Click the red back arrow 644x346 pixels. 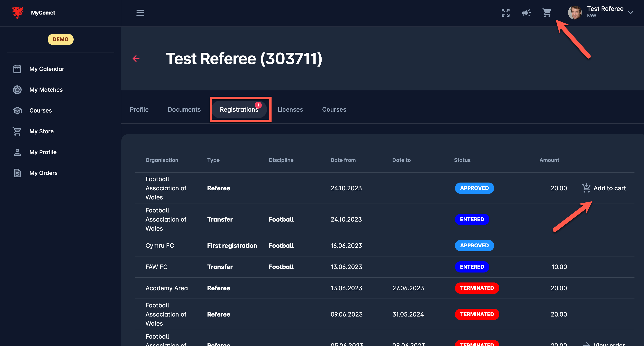click(136, 59)
